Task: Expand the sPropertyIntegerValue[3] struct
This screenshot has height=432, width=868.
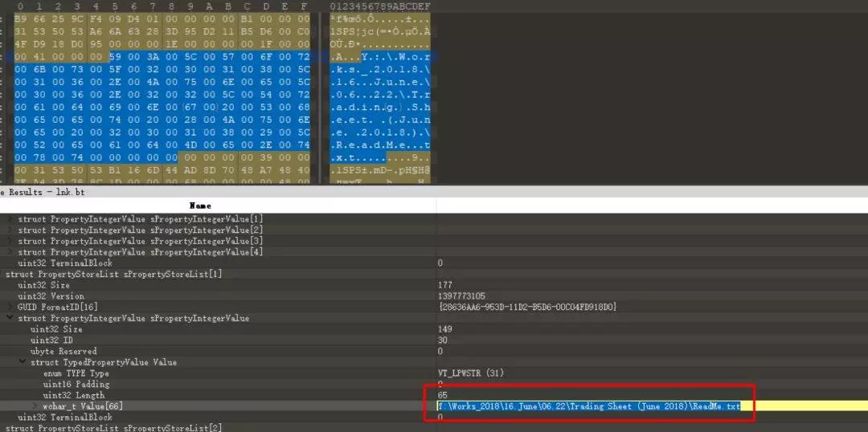Action: (x=10, y=241)
